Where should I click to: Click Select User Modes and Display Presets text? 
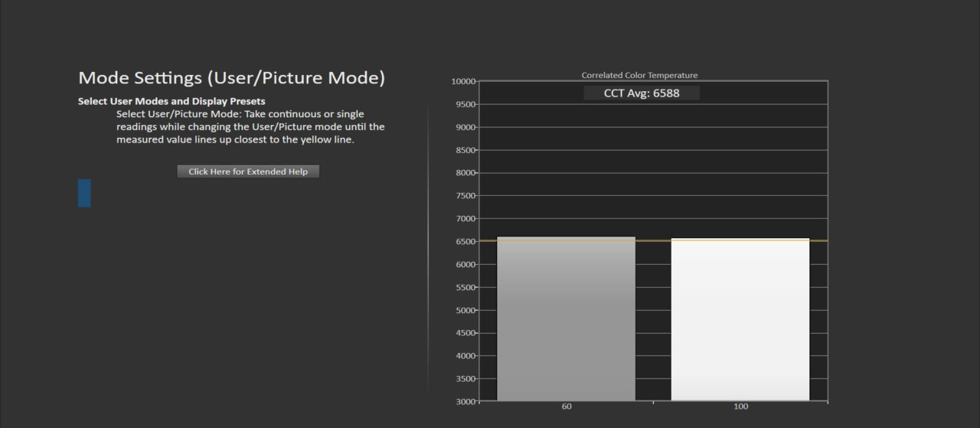pos(171,101)
